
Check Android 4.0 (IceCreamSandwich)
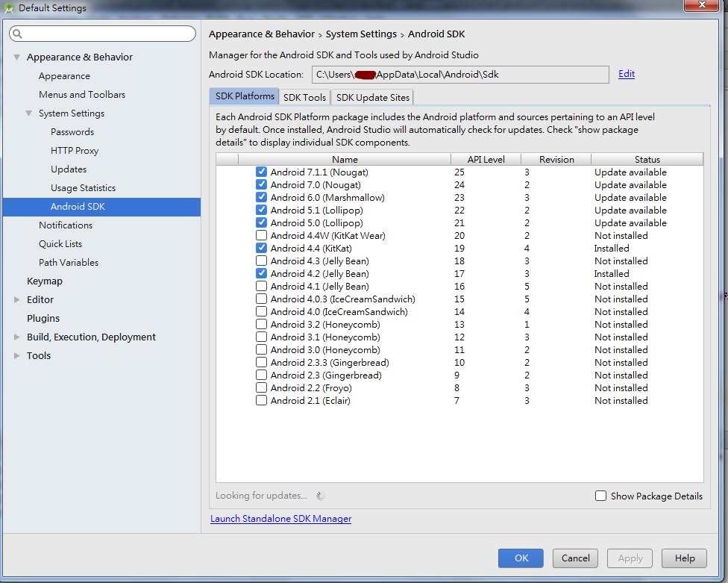pos(261,311)
